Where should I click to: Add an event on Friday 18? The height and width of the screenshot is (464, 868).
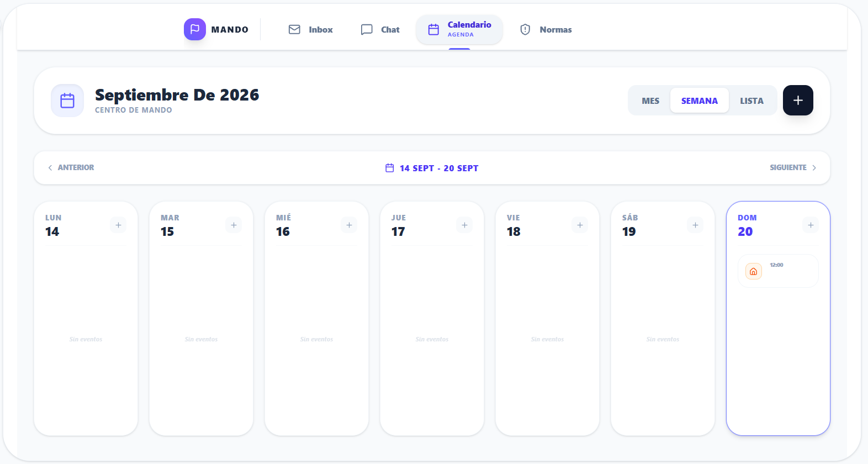pos(580,225)
